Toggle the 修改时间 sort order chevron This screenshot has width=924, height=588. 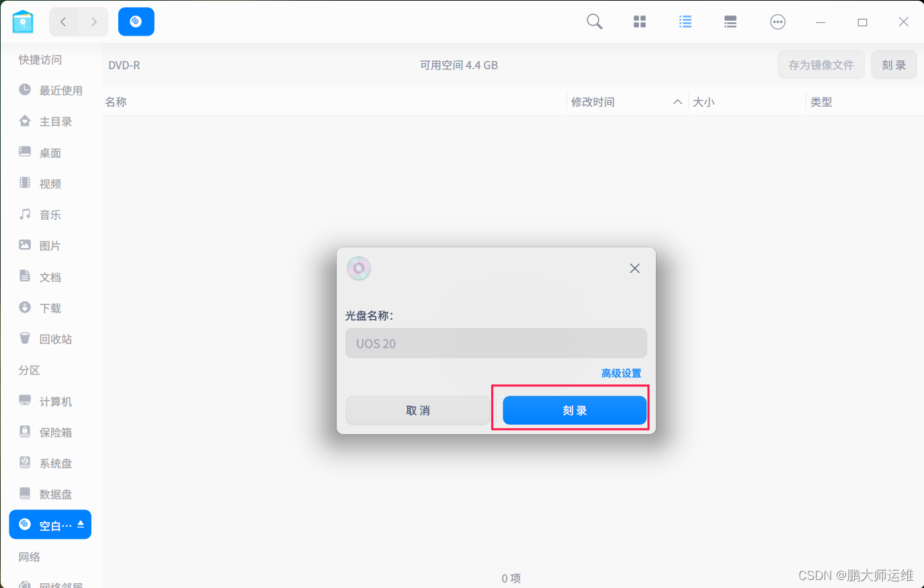[x=678, y=101]
